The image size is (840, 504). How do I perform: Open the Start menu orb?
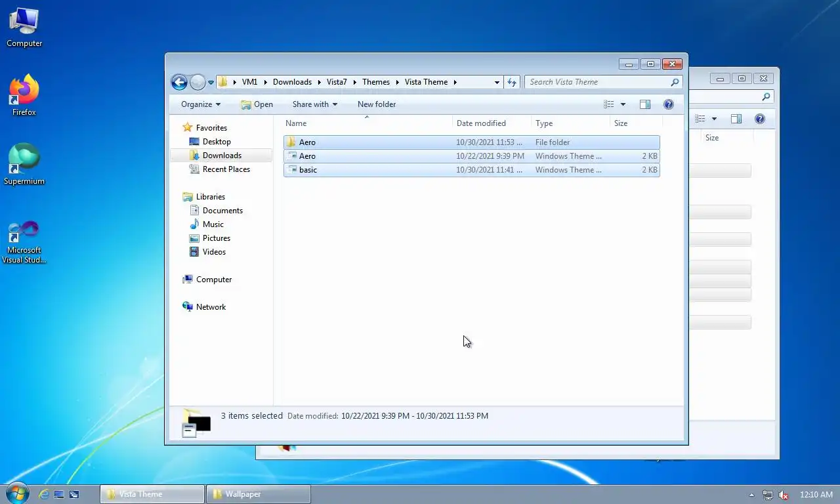click(17, 493)
